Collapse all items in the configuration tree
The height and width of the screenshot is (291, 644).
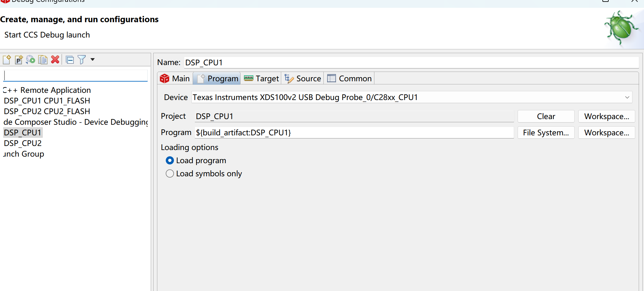(x=69, y=59)
